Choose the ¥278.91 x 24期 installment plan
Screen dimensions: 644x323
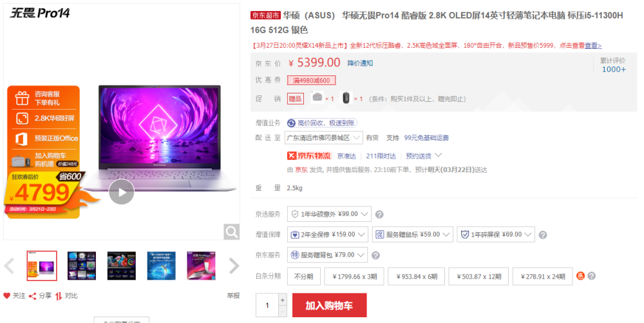point(543,277)
